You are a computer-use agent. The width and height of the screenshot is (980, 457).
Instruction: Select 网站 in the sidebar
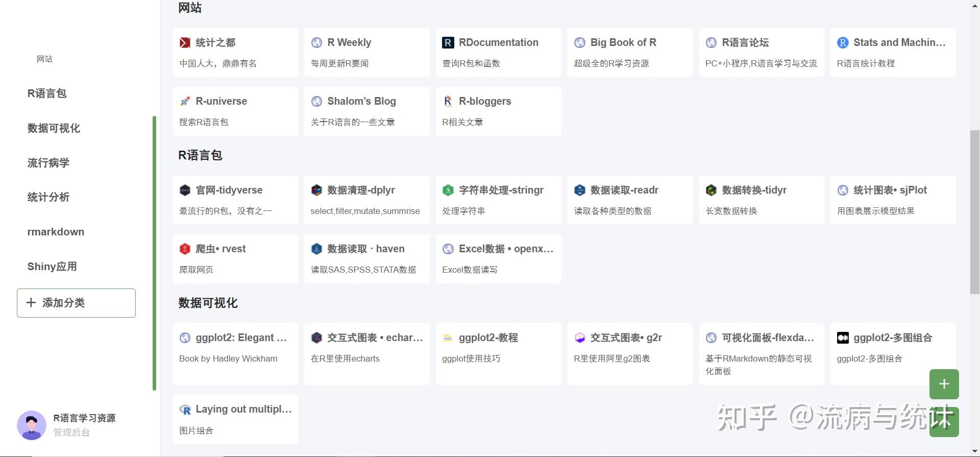44,59
